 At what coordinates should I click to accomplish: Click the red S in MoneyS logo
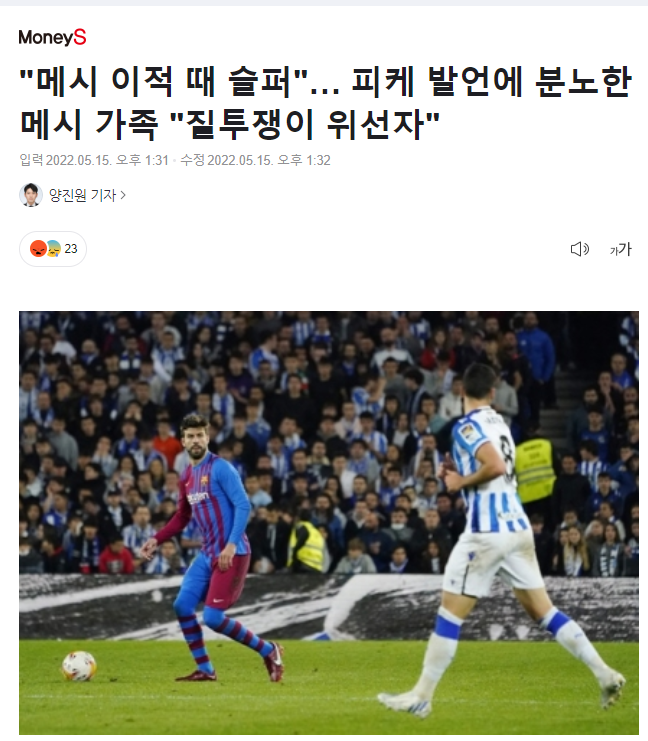point(80,37)
